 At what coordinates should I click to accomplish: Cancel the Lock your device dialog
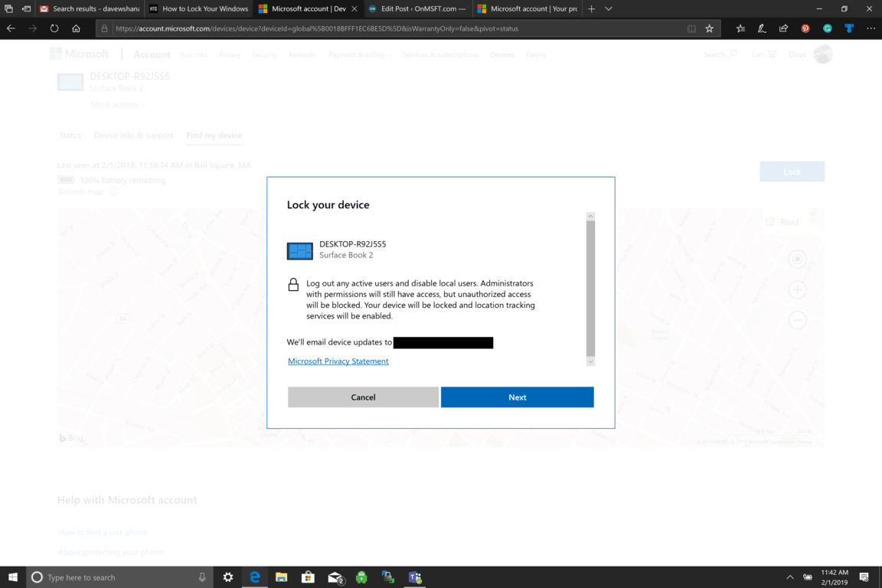coord(363,397)
